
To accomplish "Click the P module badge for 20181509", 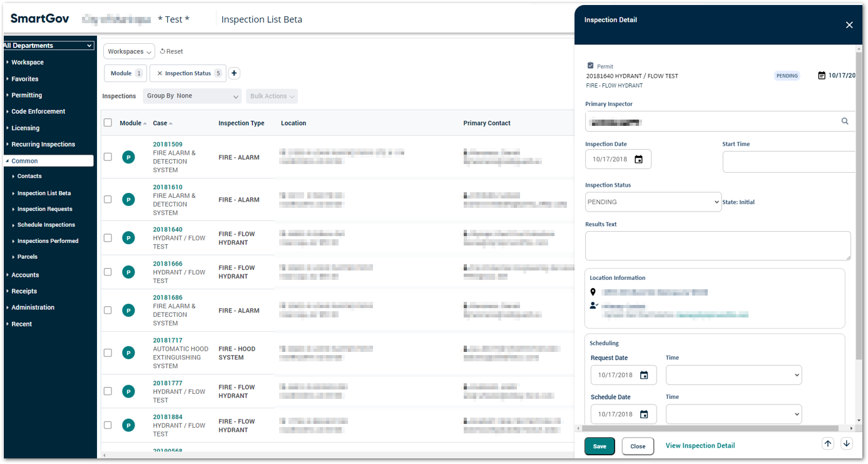I will [128, 157].
